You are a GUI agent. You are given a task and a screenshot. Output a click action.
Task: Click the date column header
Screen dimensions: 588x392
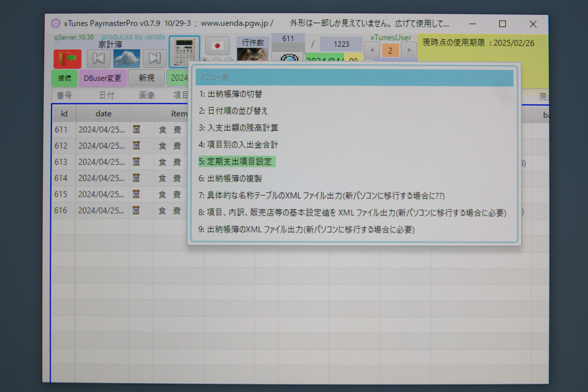[103, 114]
